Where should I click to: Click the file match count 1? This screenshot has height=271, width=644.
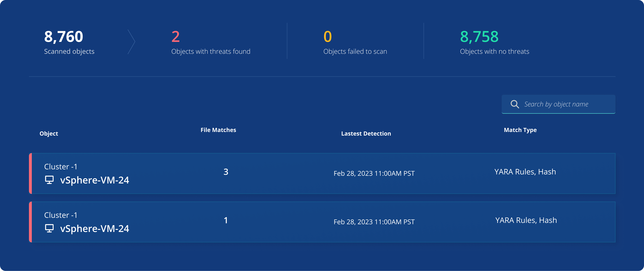(x=226, y=220)
